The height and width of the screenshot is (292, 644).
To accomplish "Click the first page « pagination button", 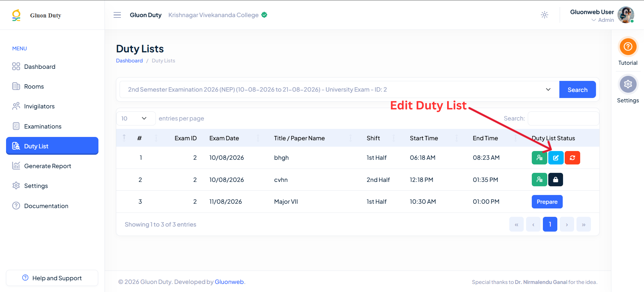I will click(516, 224).
